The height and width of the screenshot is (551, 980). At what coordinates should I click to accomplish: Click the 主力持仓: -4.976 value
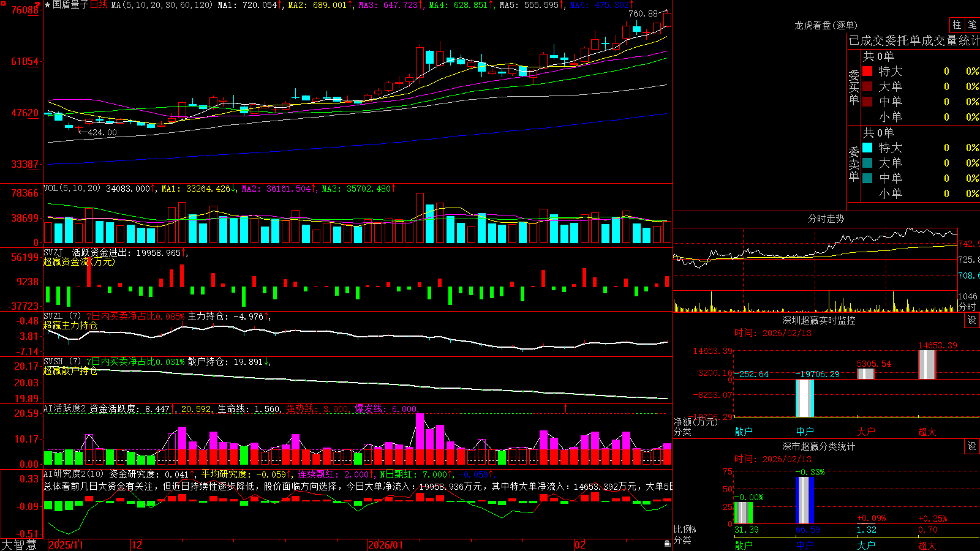(225, 317)
